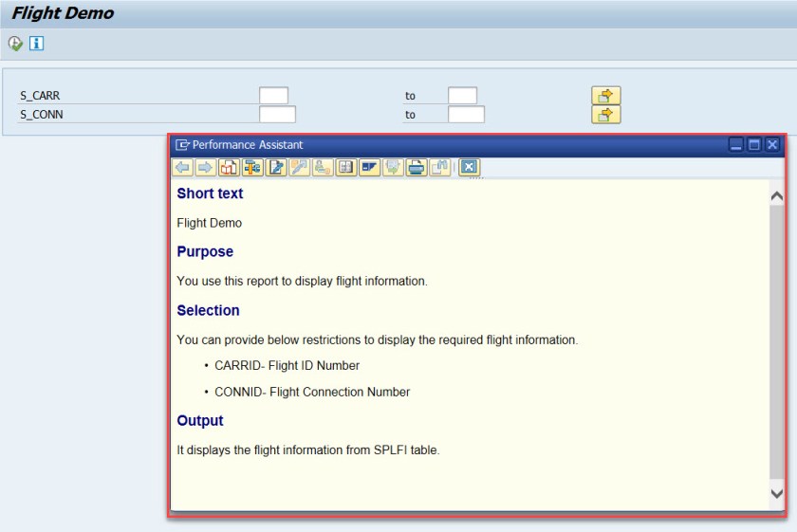
Task: Open Application Help book icon
Action: (229, 168)
